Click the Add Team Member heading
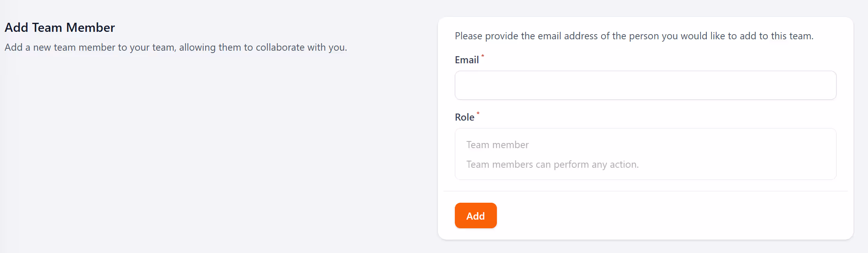868x253 pixels. point(60,27)
